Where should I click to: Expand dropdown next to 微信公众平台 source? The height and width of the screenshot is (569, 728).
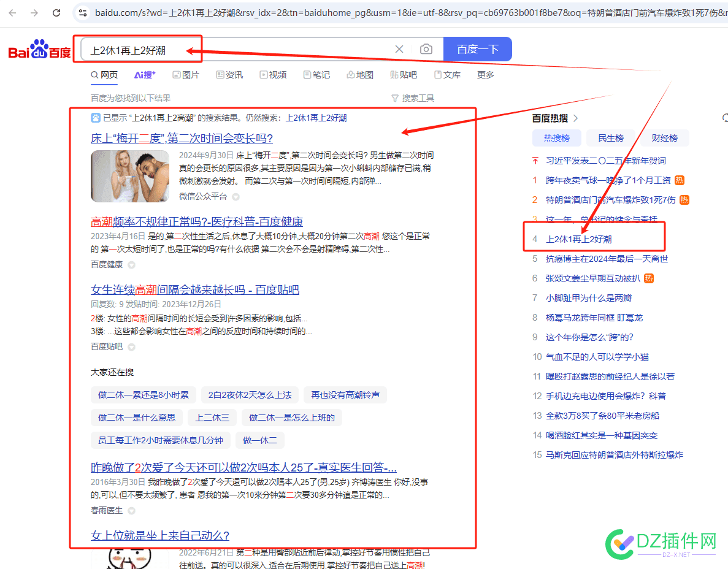(236, 197)
